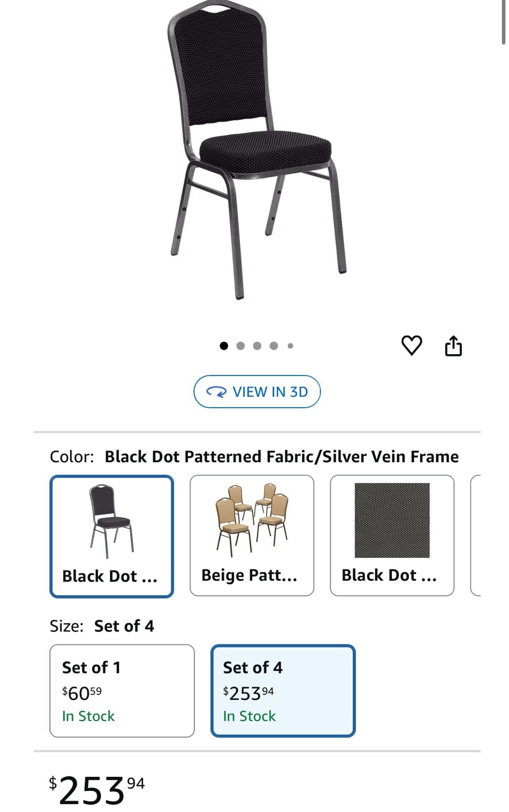The width and height of the screenshot is (509, 812).
Task: Click the fourth carousel dot
Action: [x=274, y=346]
